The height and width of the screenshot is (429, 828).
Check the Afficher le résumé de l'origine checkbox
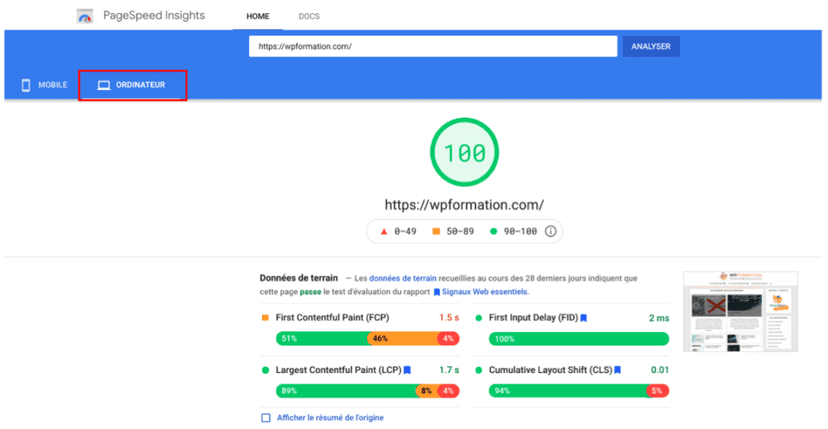point(266,418)
